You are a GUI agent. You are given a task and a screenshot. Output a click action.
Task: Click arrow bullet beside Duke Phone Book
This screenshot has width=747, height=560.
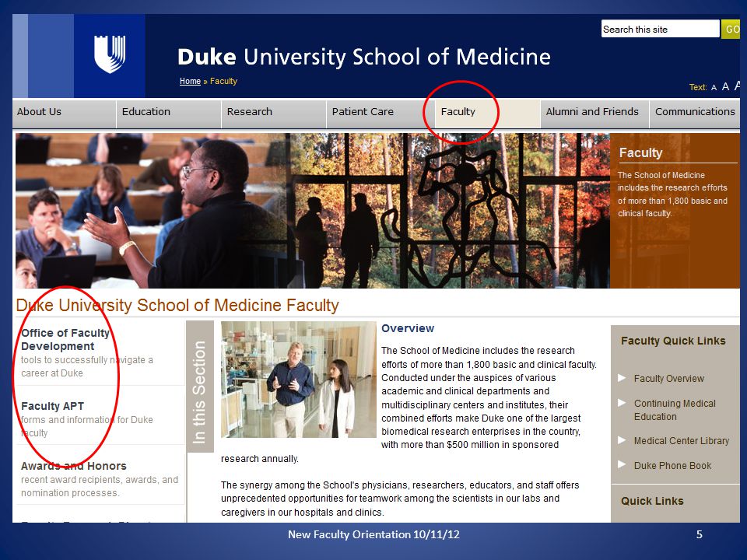tap(622, 464)
